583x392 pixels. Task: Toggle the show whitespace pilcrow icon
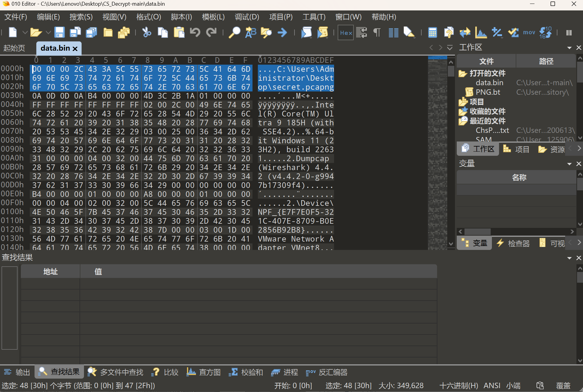tap(377, 32)
